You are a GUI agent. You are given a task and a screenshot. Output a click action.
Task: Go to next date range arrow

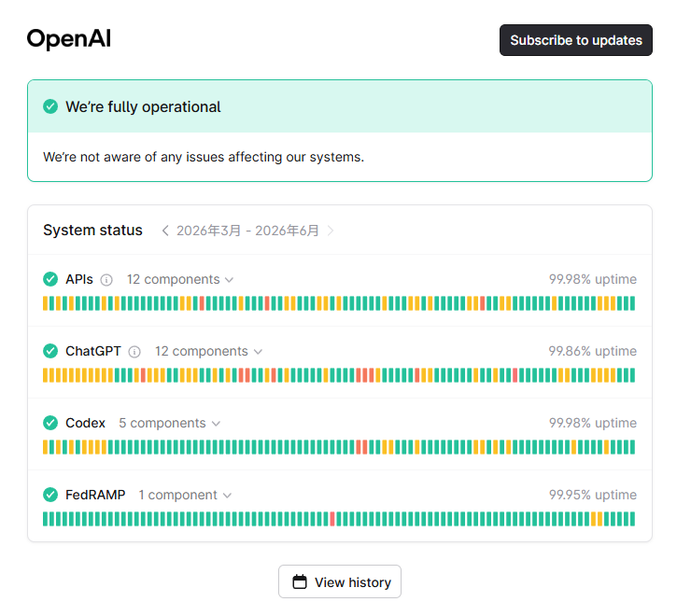331,231
